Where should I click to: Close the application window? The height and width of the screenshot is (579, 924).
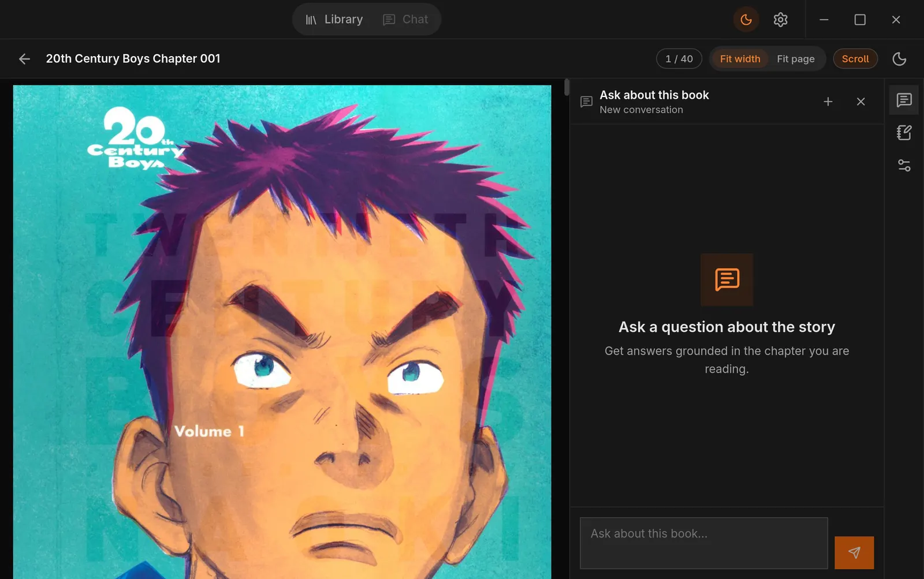896,20
